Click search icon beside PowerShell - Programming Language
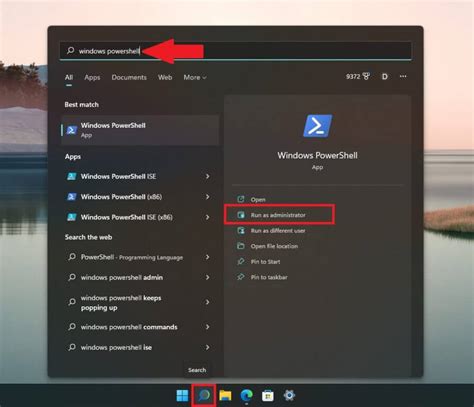This screenshot has width=474, height=407. tap(72, 257)
